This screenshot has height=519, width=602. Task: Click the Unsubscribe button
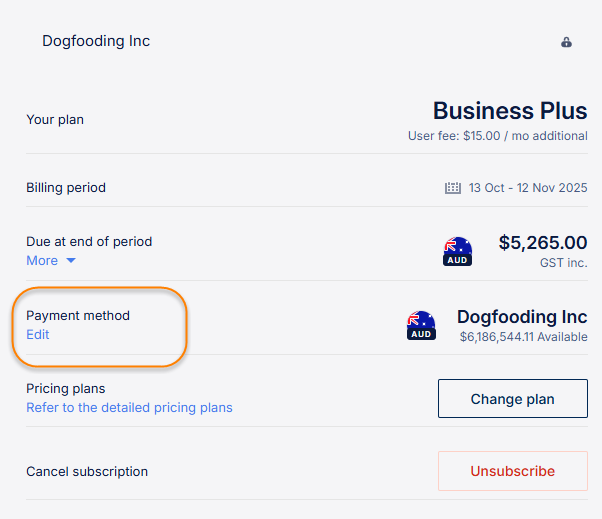[x=512, y=471]
